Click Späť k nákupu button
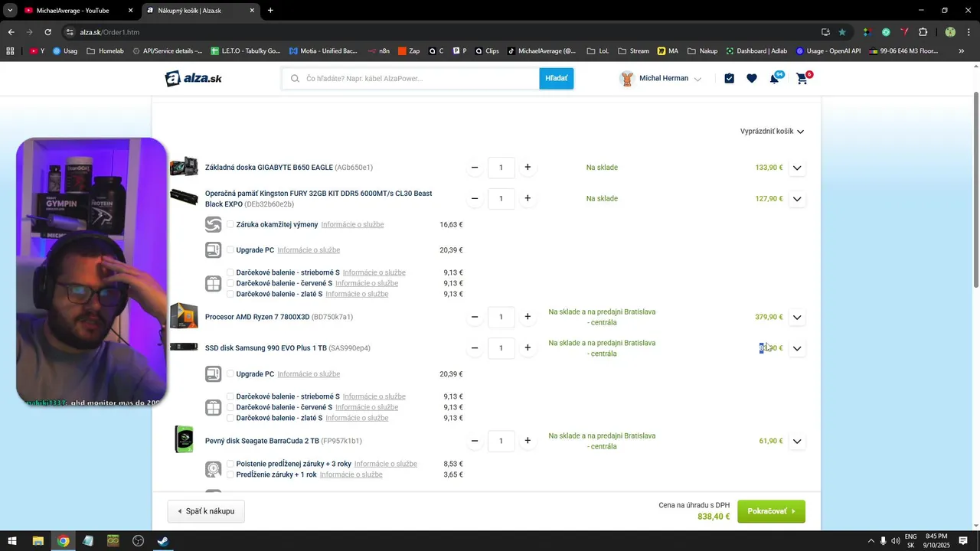 pos(206,511)
